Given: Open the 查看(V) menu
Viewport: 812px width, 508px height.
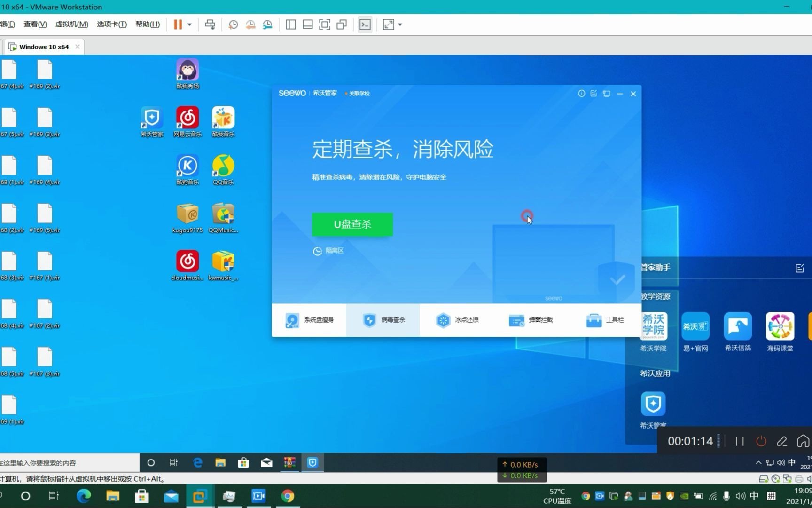Looking at the screenshot, I should click(x=35, y=24).
